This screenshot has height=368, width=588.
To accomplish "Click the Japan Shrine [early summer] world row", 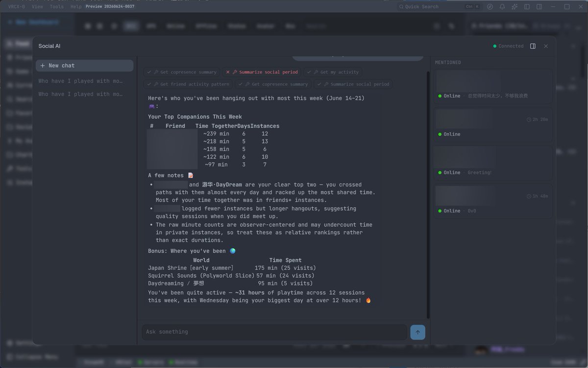I will (x=232, y=268).
